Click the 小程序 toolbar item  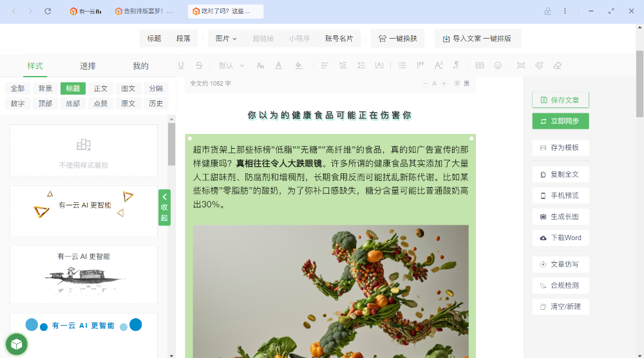click(299, 39)
